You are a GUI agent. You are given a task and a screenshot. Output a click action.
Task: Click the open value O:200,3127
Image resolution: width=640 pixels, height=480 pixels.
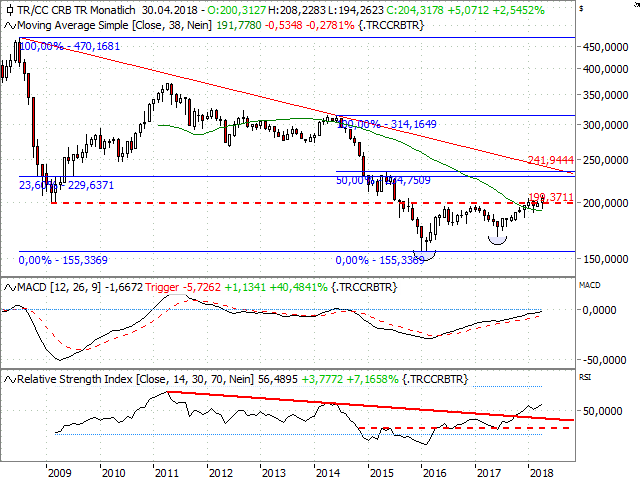tap(236, 10)
